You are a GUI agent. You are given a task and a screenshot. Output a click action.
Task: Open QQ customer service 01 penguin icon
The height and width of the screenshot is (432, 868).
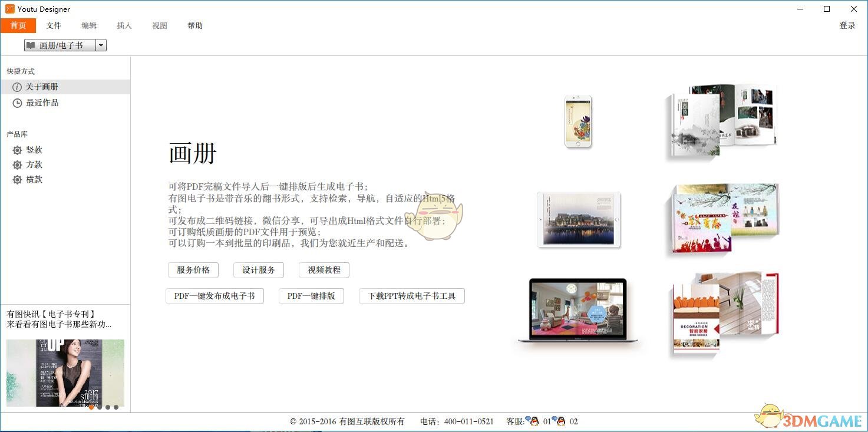tap(534, 421)
